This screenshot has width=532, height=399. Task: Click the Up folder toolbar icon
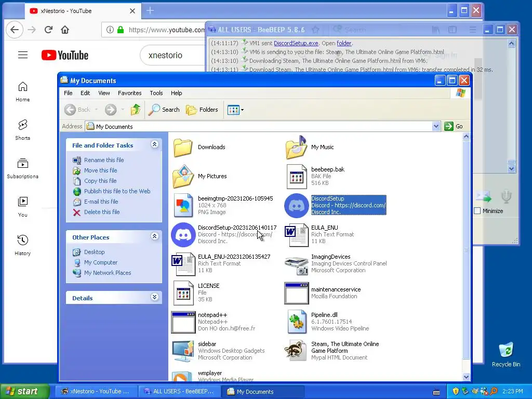[136, 110]
